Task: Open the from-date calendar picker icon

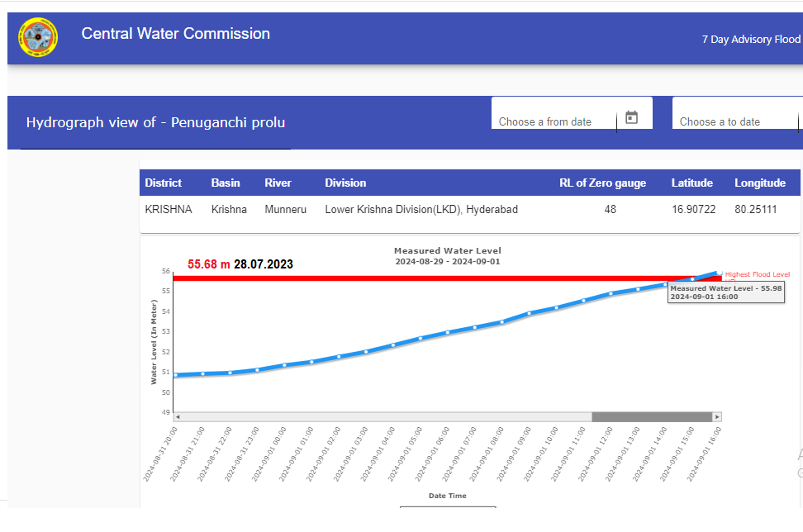Action: (x=632, y=117)
